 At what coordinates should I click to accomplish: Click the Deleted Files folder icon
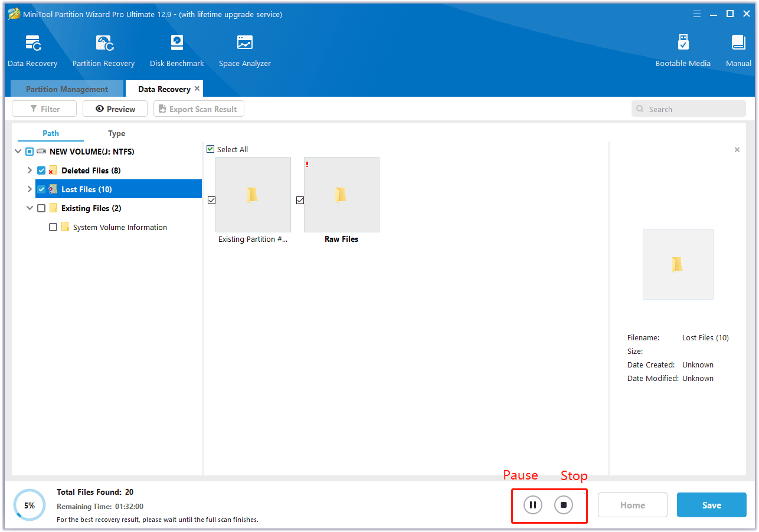pos(53,170)
